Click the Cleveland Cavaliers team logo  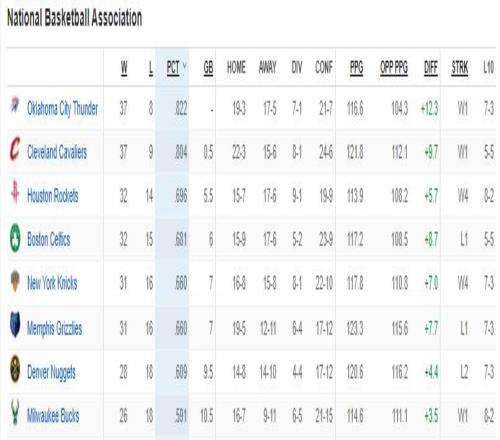pyautogui.click(x=15, y=148)
